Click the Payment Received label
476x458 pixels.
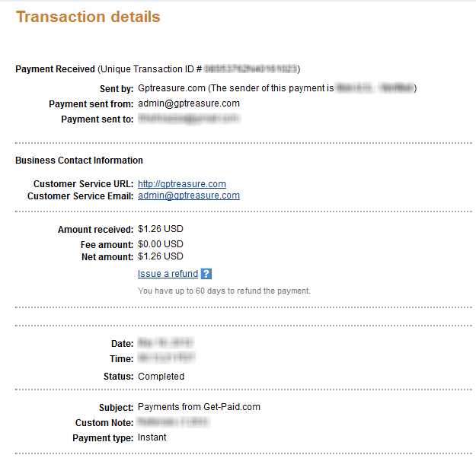55,69
